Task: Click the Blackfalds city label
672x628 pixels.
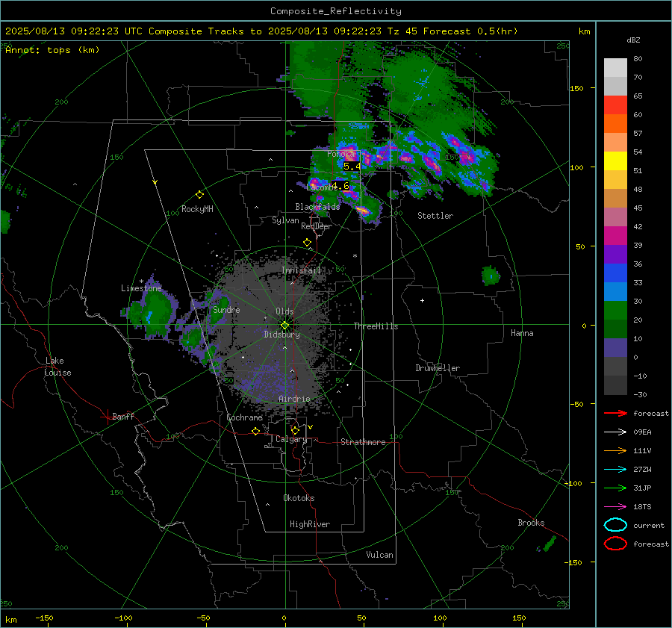Action: tap(317, 207)
